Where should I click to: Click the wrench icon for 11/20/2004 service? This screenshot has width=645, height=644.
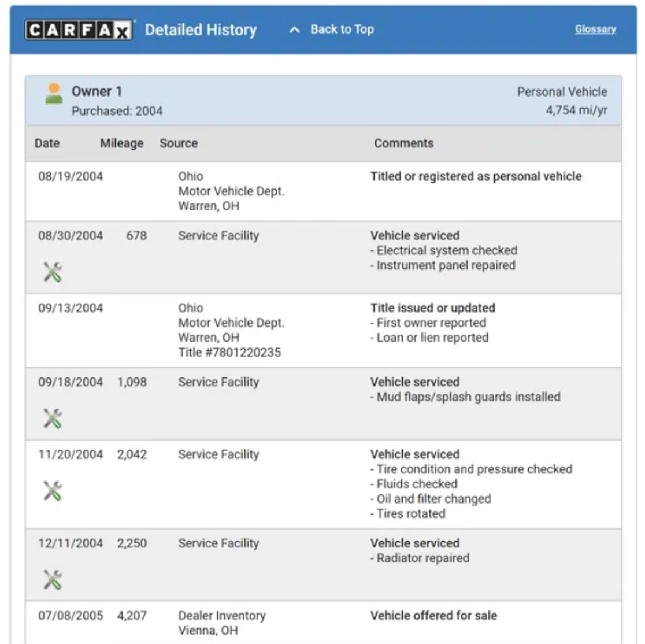pyautogui.click(x=53, y=491)
